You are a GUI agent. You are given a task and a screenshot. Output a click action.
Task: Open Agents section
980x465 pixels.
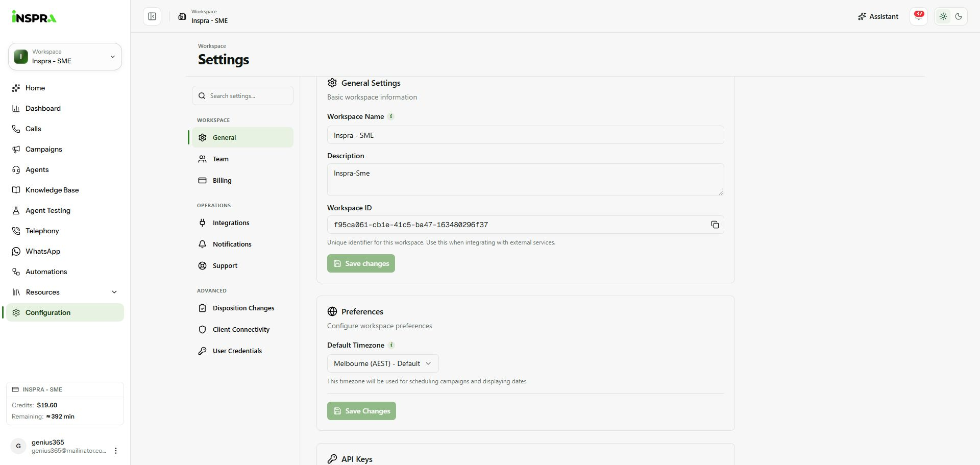[x=65, y=169]
